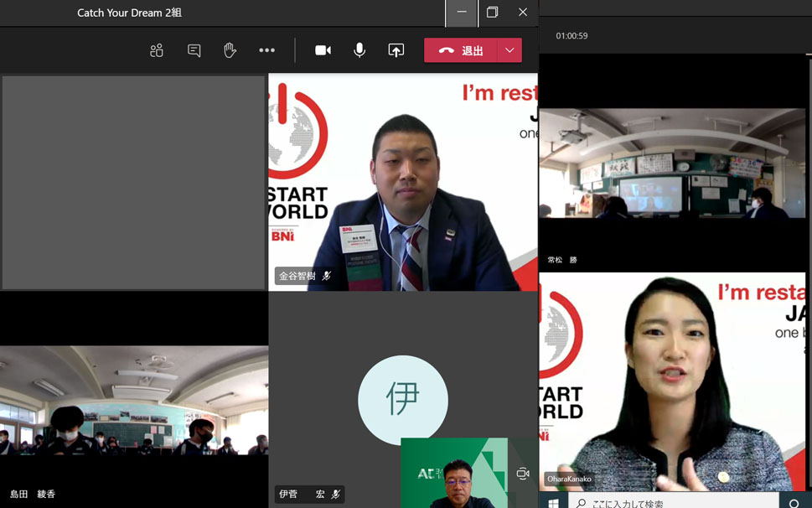Mute or unmute the microphone
This screenshot has height=508, width=812.
[359, 50]
